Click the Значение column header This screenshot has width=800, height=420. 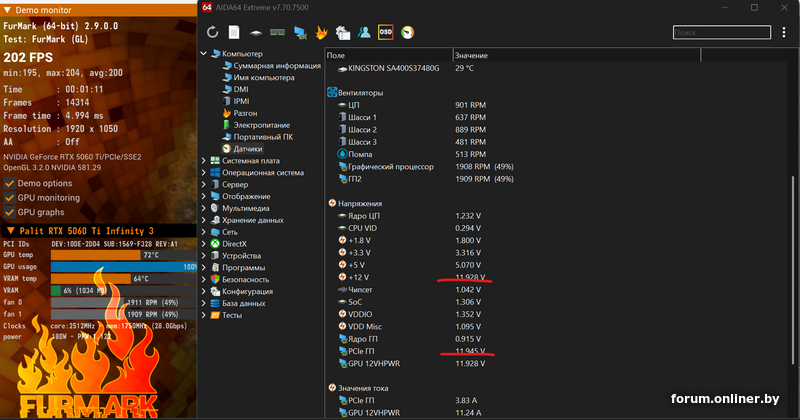472,54
